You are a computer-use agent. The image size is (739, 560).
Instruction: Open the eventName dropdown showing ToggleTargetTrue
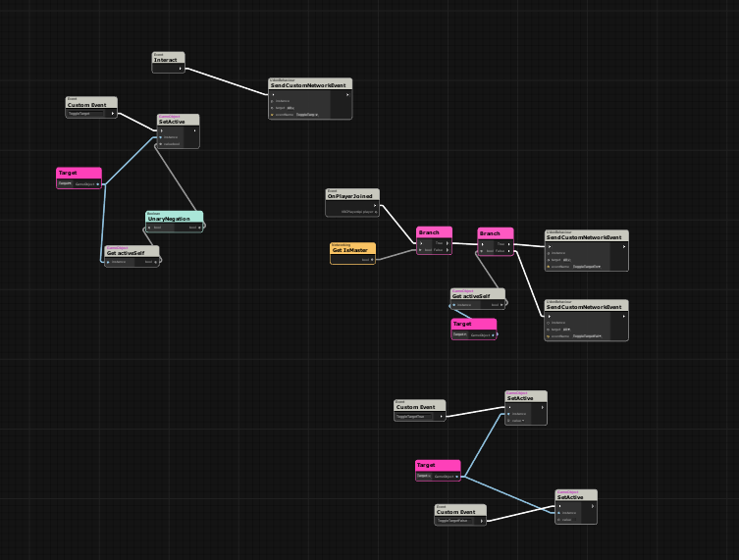coord(587,267)
